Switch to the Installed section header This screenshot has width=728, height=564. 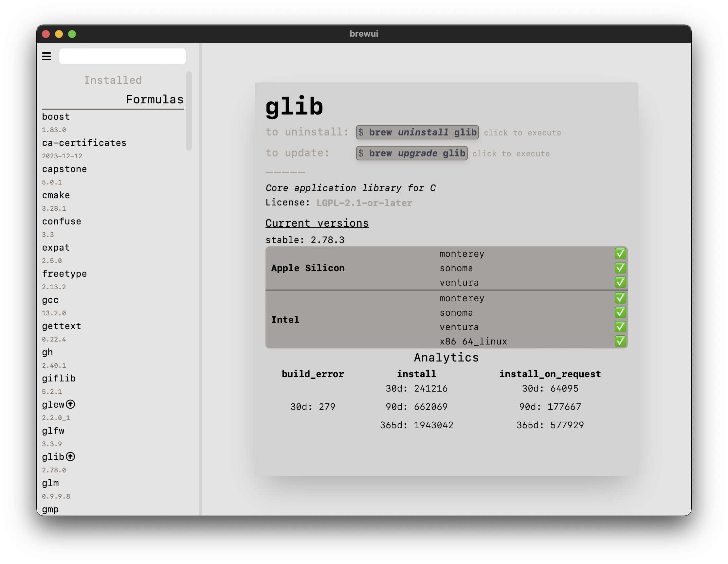click(113, 80)
